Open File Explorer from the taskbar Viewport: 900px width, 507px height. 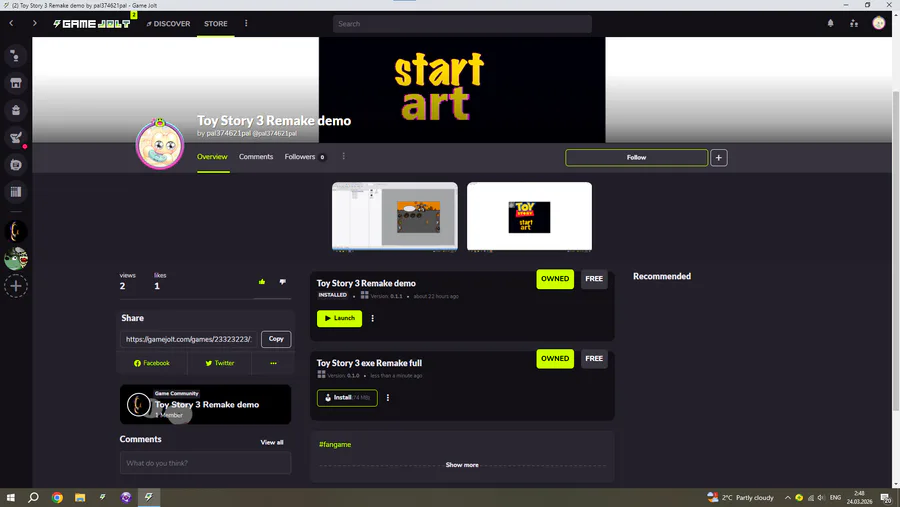click(80, 498)
